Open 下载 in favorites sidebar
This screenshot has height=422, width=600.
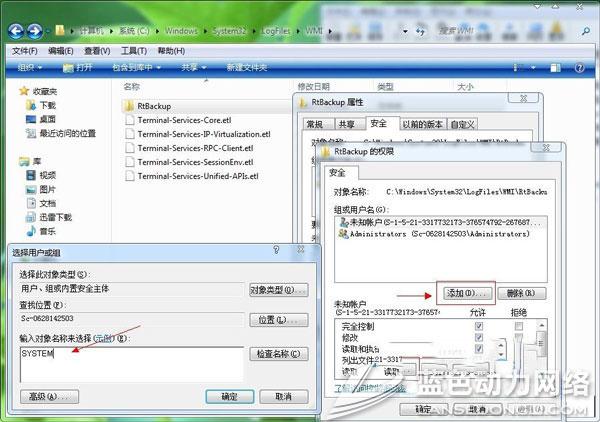(x=48, y=104)
